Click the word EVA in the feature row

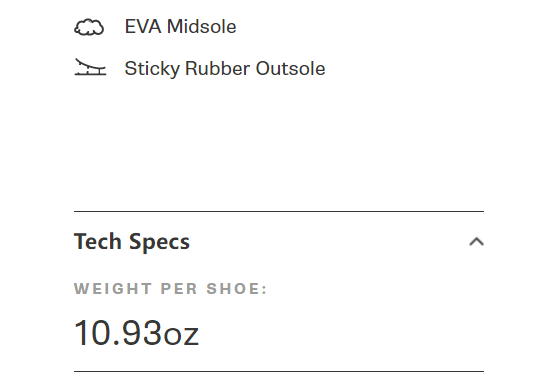143,26
